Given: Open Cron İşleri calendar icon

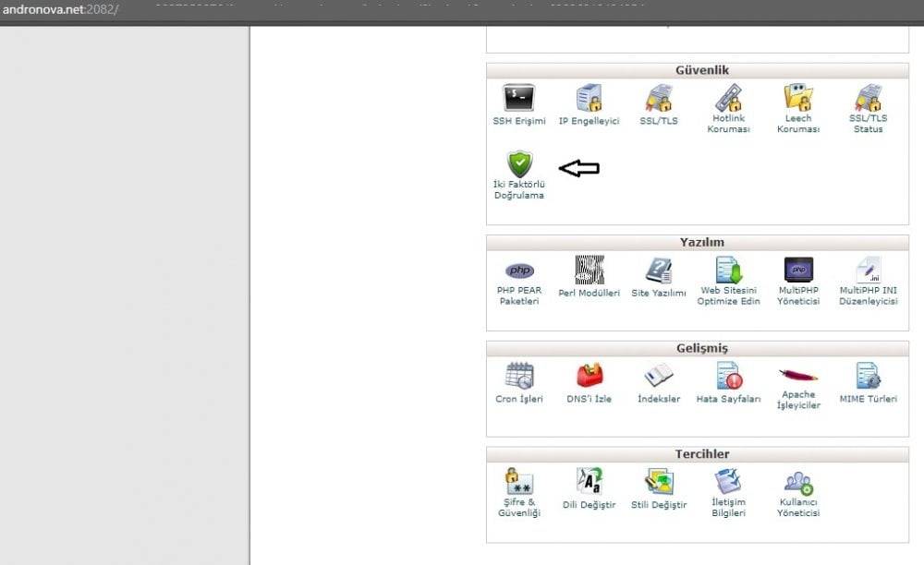Looking at the screenshot, I should click(519, 376).
